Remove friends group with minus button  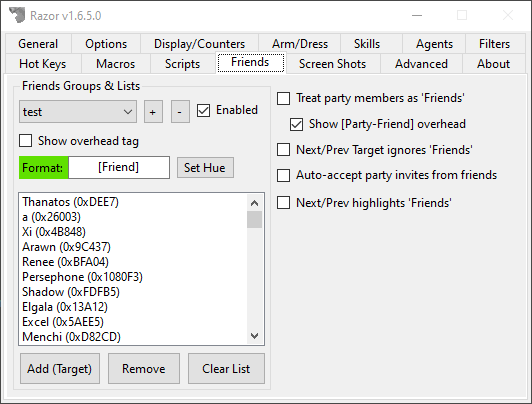pos(180,112)
